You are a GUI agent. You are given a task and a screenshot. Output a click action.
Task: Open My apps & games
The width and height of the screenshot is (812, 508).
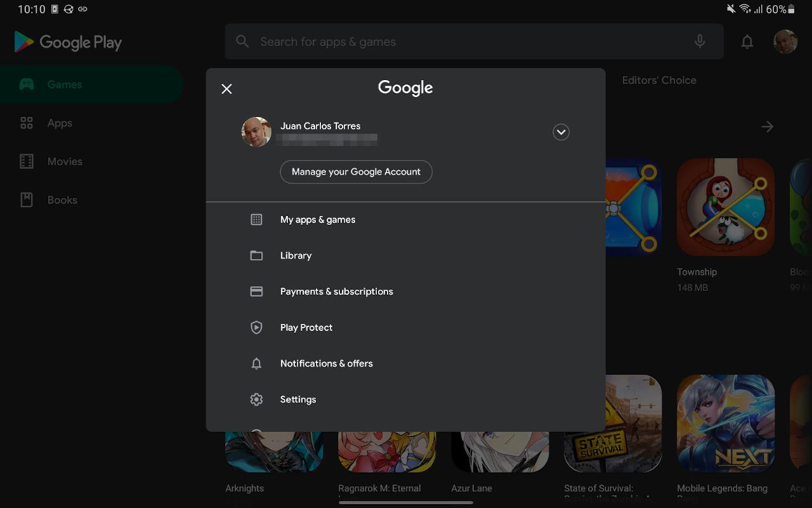coord(318,220)
